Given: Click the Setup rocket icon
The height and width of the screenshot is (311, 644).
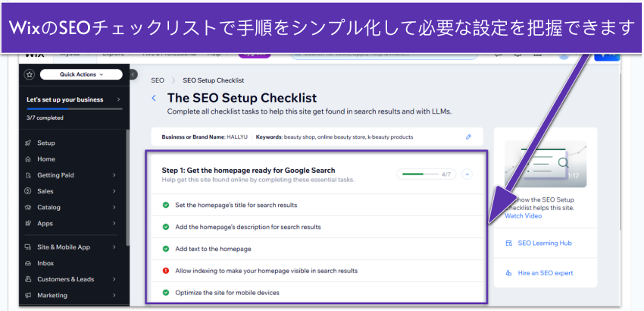Looking at the screenshot, I should (x=28, y=143).
